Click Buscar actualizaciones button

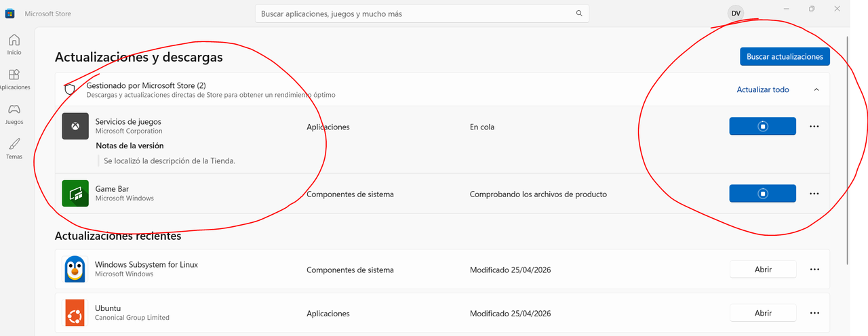pyautogui.click(x=785, y=57)
